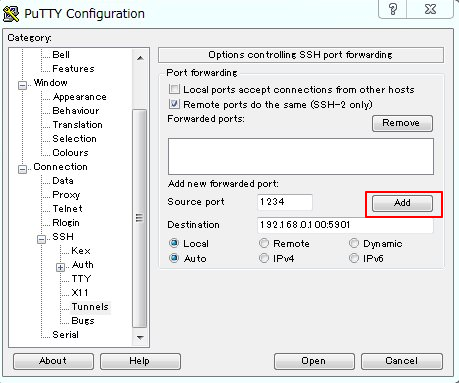The image size is (459, 383).
Task: Expand the Auth tree node
Action: click(x=60, y=267)
